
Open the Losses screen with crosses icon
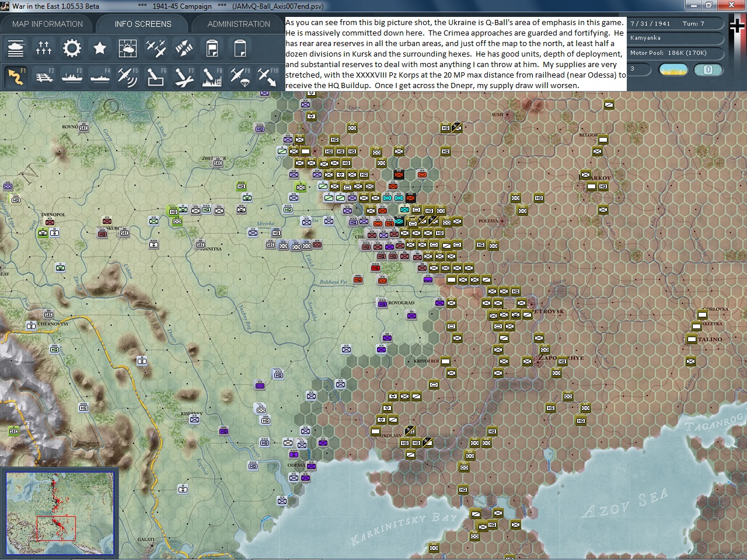pyautogui.click(x=44, y=48)
